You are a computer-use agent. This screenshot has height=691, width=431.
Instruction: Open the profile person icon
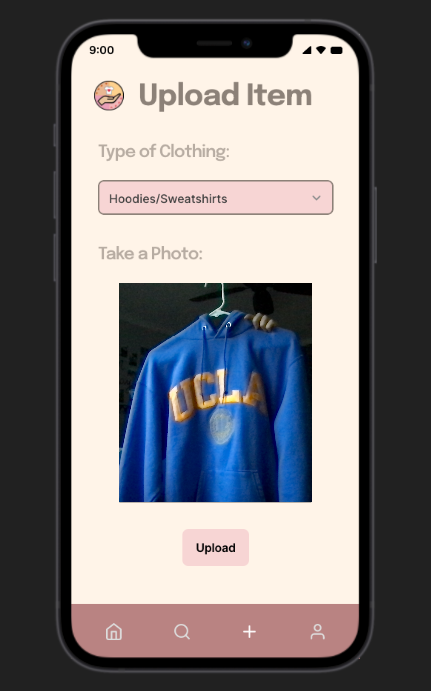(317, 632)
